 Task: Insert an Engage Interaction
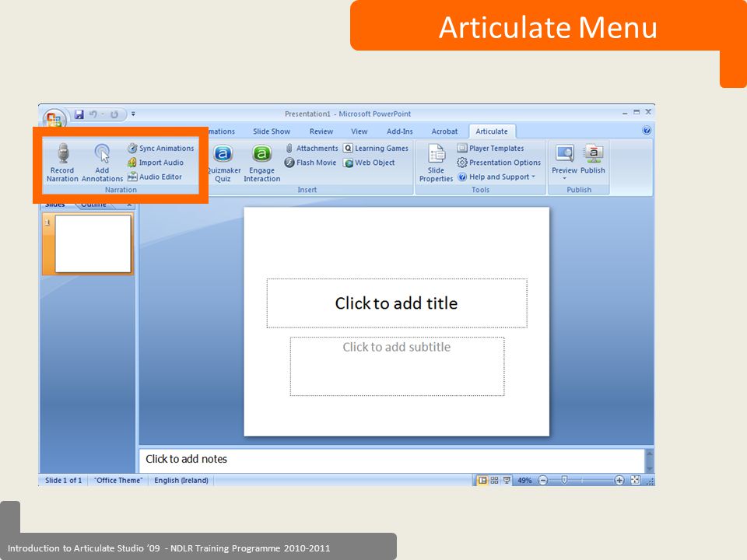click(x=261, y=163)
